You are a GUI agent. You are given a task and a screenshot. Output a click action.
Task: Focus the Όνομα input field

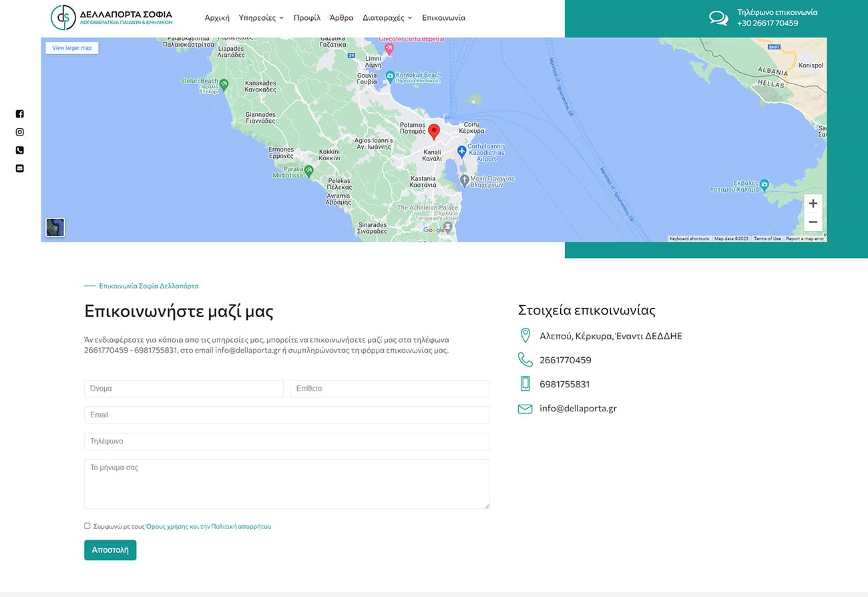pos(184,389)
